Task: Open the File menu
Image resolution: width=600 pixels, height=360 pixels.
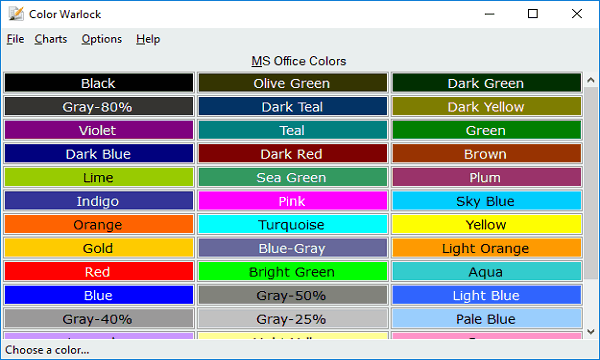Action: [15, 39]
